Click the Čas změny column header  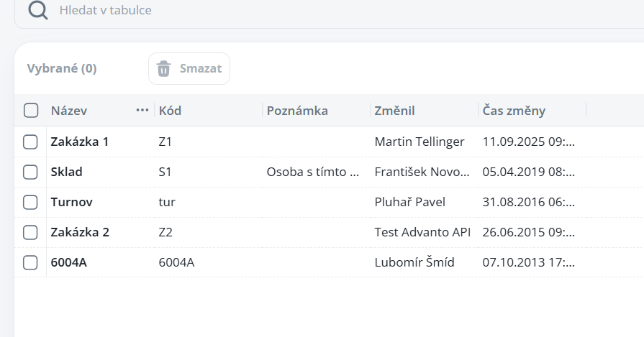(x=514, y=111)
